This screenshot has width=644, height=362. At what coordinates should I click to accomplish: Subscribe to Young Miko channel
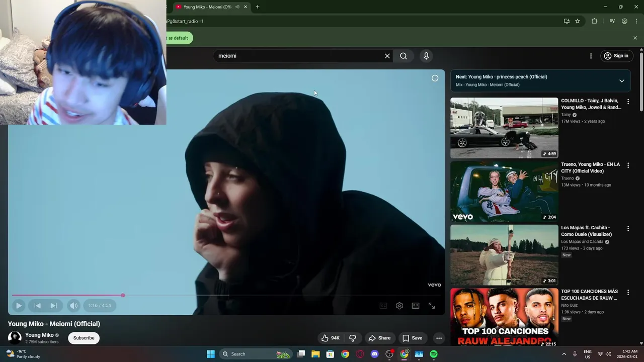84,338
